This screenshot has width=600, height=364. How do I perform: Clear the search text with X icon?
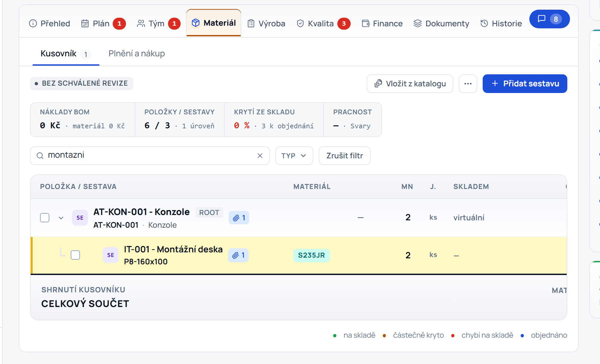coord(260,156)
